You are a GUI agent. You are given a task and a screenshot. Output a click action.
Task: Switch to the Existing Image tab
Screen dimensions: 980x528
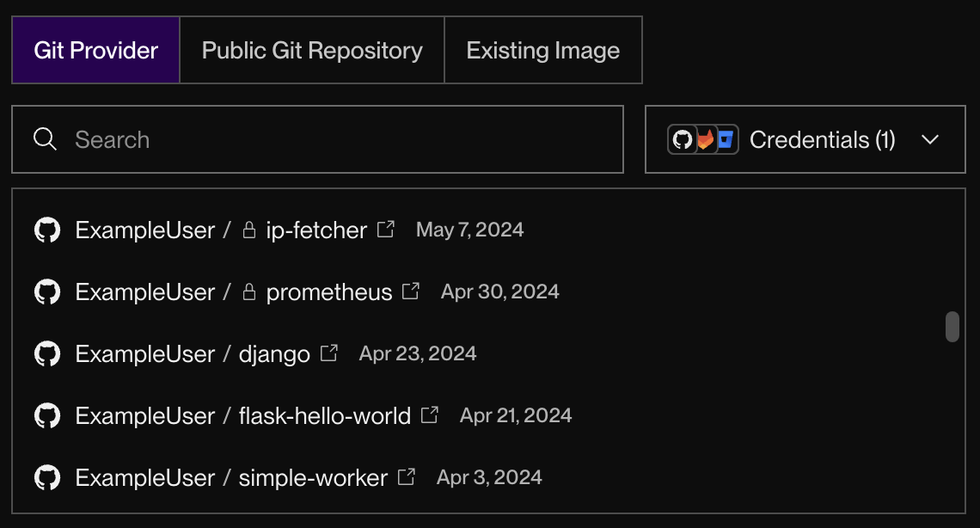(x=542, y=50)
